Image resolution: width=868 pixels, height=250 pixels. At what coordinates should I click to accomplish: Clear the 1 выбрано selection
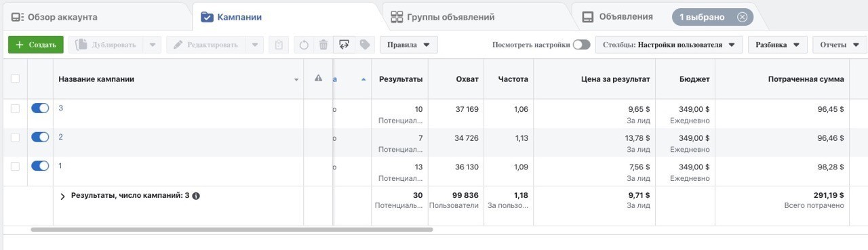pyautogui.click(x=742, y=16)
